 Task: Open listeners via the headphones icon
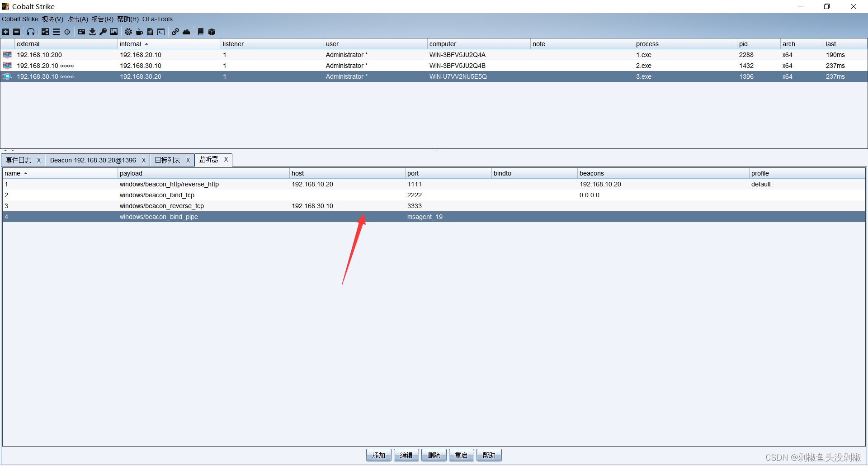point(31,32)
